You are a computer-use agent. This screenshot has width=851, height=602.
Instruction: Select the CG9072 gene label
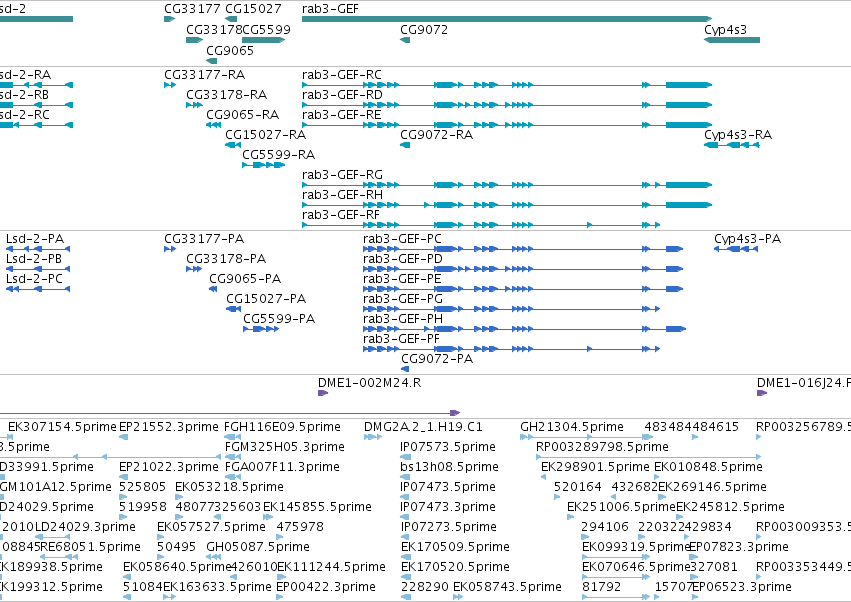click(424, 29)
